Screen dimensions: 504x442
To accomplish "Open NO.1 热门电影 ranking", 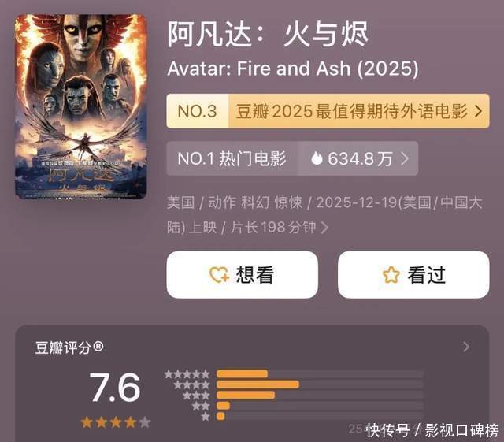I will pyautogui.click(x=232, y=158).
